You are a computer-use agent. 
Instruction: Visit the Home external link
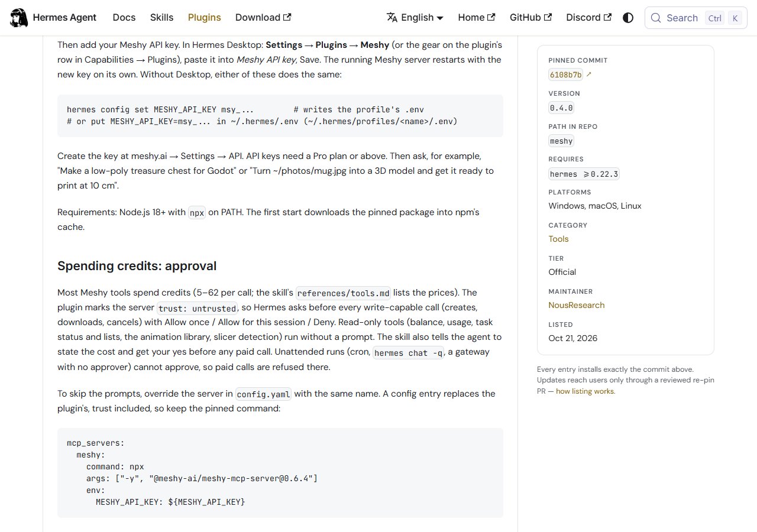coord(477,18)
